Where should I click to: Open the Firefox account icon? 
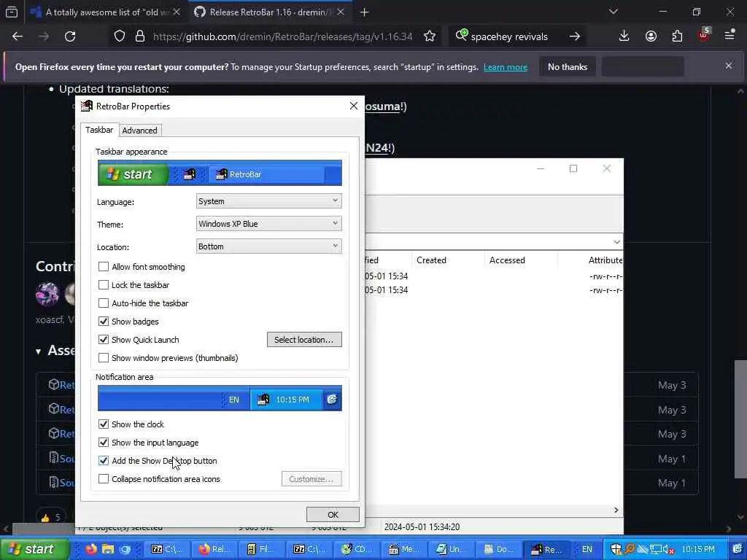651,36
